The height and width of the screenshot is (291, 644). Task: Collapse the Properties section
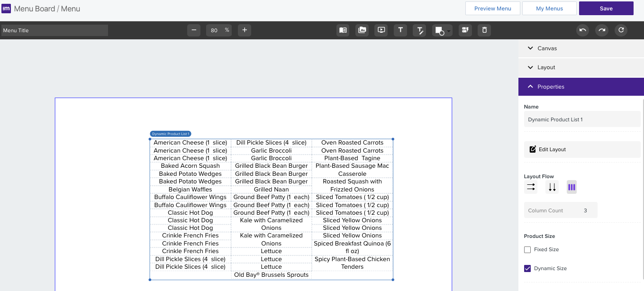tap(581, 87)
